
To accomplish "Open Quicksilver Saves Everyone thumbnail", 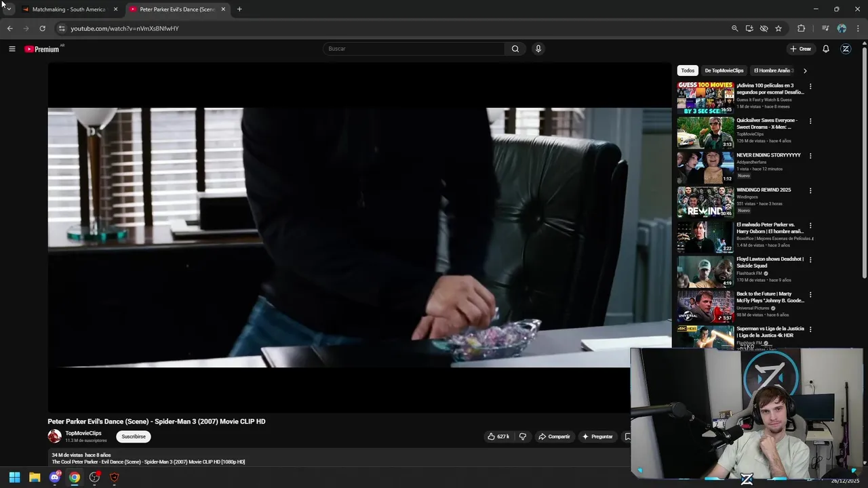I will point(705,133).
